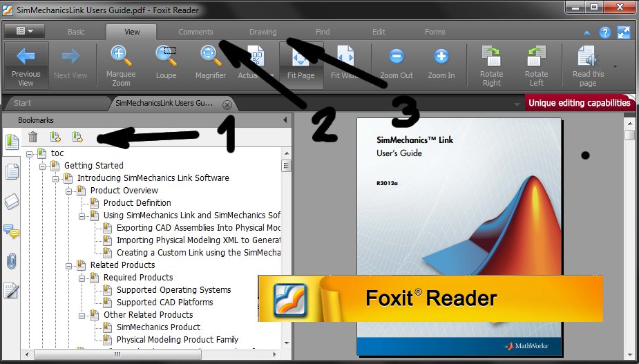Click the document view vertical scrollbar thumb
Image resolution: width=639 pixels, height=364 pixels.
click(629, 134)
